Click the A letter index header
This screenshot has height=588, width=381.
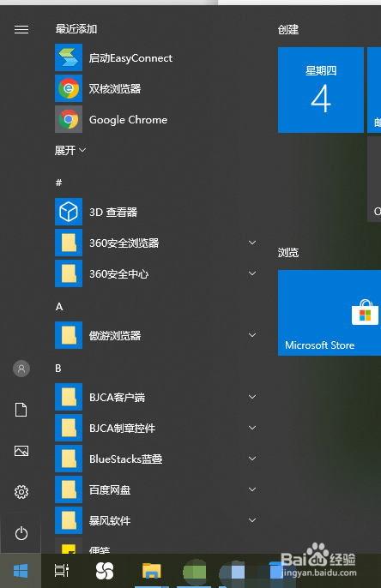[59, 307]
